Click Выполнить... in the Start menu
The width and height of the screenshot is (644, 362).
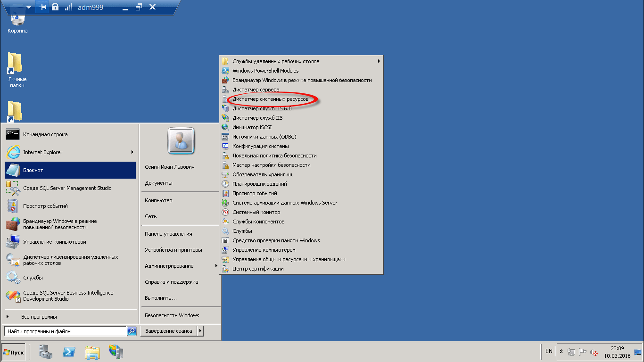click(181, 298)
